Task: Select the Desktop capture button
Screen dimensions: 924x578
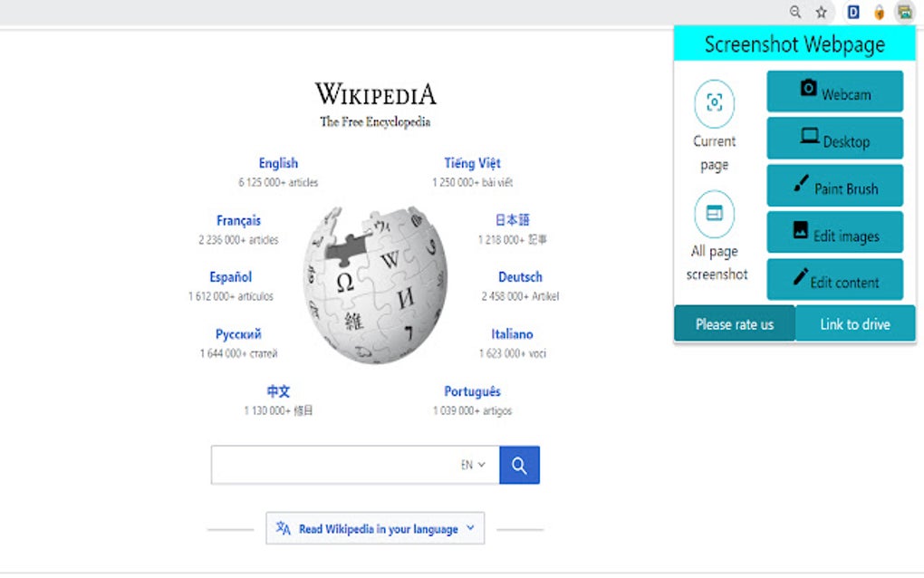Action: pos(834,138)
